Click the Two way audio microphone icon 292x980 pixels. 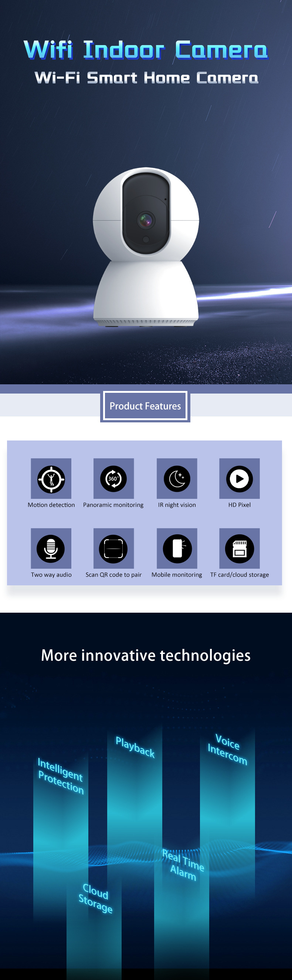[x=51, y=548]
